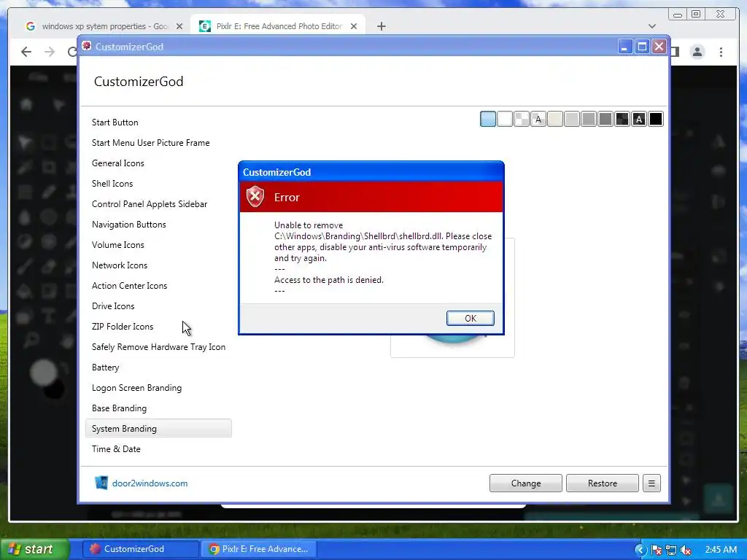Click the door2windows logo icon
Viewport: 747px width, 560px height.
[x=101, y=483]
